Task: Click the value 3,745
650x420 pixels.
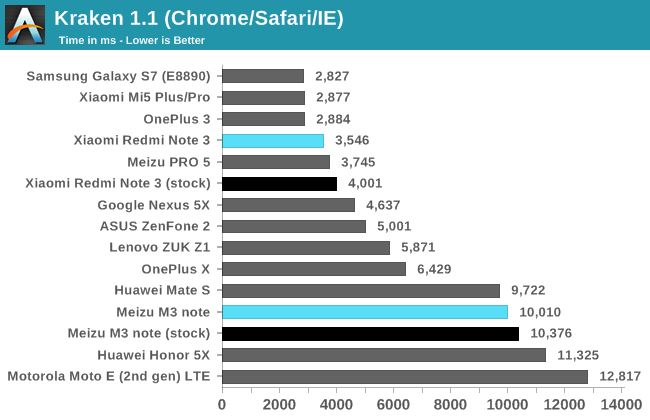Action: 358,162
